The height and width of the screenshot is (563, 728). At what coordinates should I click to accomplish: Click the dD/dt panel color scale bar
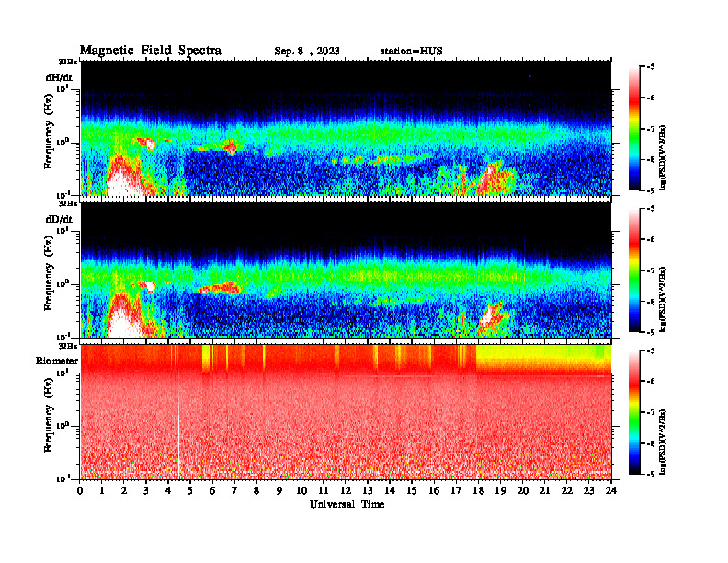[634, 270]
